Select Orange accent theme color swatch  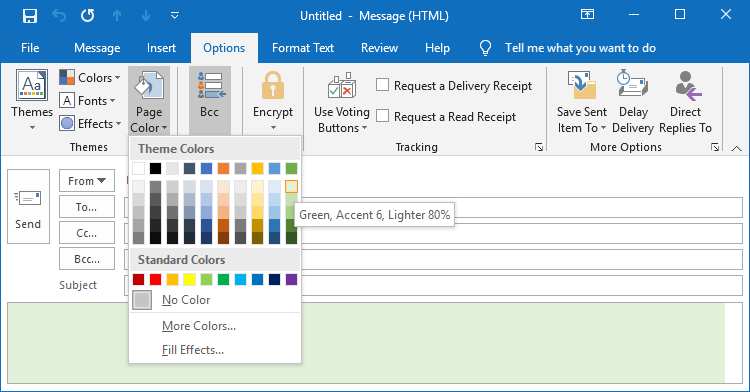click(x=223, y=168)
